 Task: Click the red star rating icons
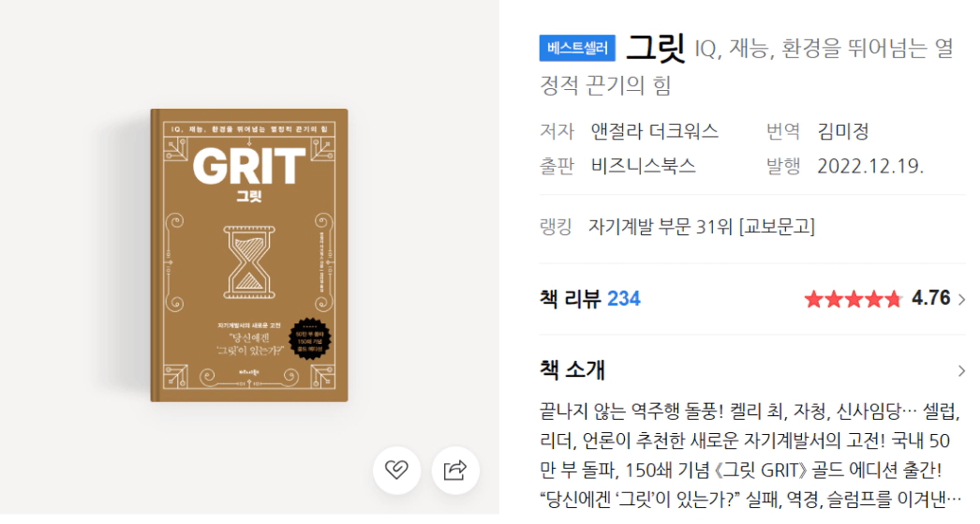854,300
